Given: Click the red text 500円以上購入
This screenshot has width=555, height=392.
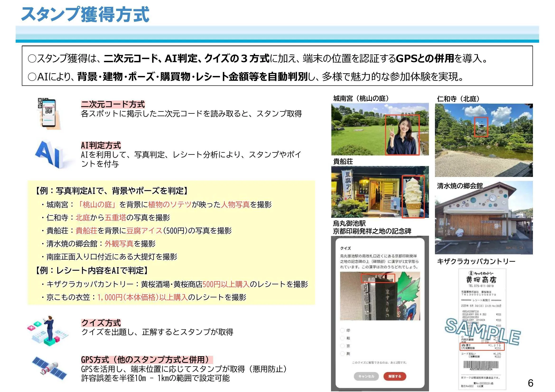Looking at the screenshot, I should click(x=226, y=284).
